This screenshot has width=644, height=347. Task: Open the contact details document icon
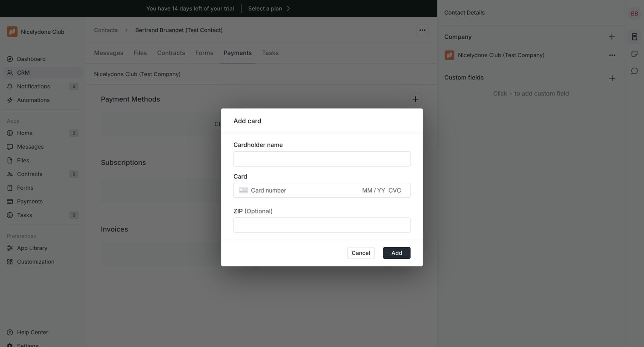click(634, 37)
